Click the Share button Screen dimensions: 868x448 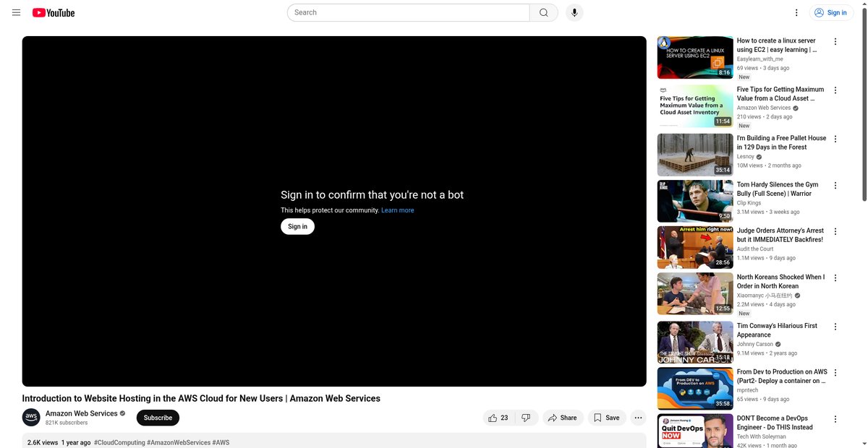point(563,418)
